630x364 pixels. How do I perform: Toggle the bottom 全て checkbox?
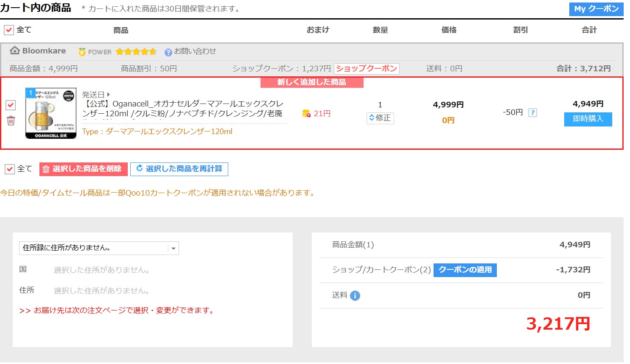click(10, 169)
